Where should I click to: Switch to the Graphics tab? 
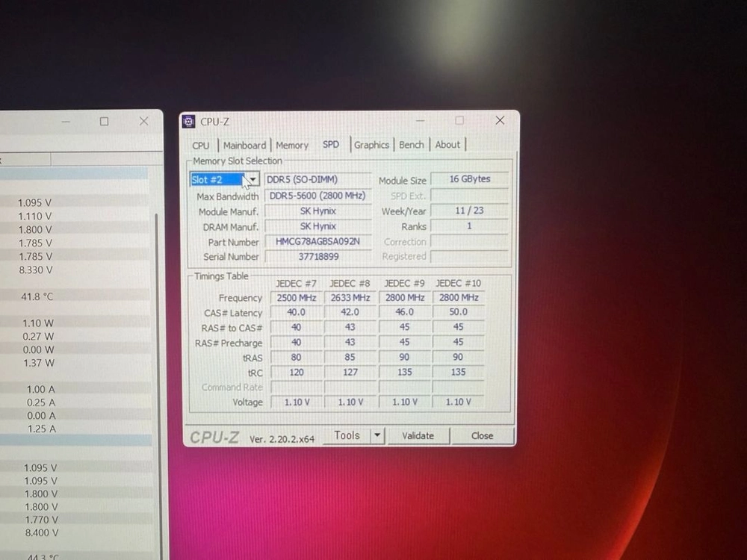[371, 145]
